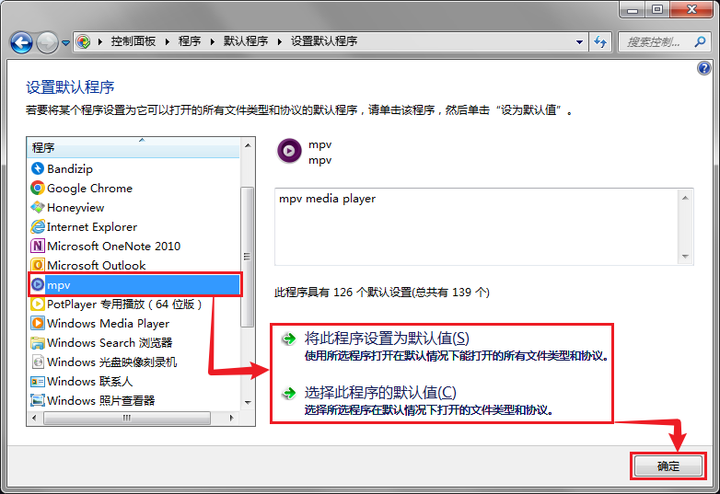Click the Internet Explorer icon
The width and height of the screenshot is (720, 494).
click(37, 226)
